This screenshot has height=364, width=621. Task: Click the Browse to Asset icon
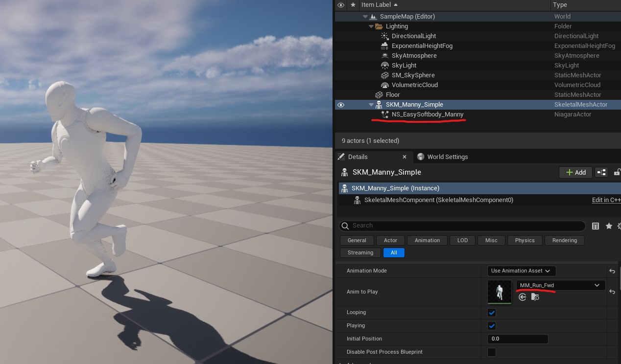click(535, 297)
